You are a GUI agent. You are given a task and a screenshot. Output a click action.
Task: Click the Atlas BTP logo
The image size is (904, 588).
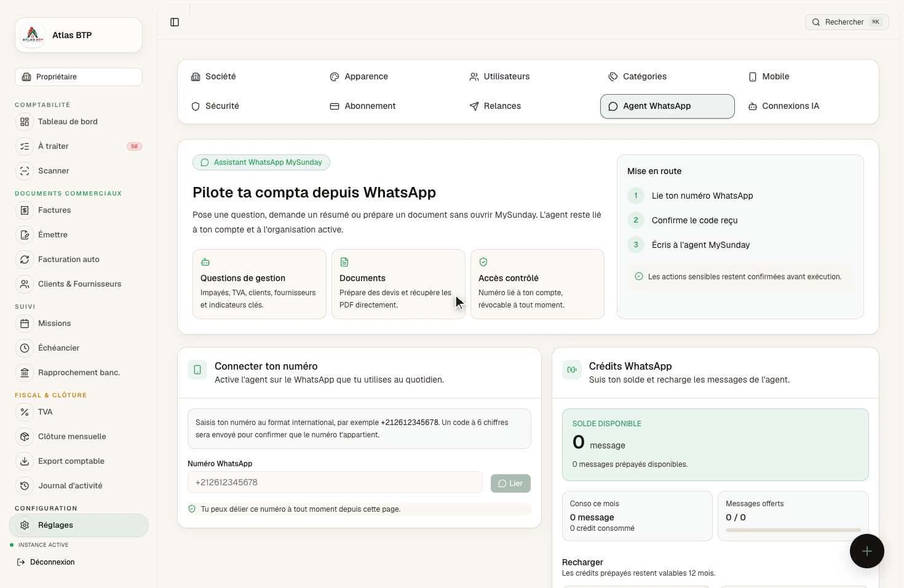click(x=33, y=35)
